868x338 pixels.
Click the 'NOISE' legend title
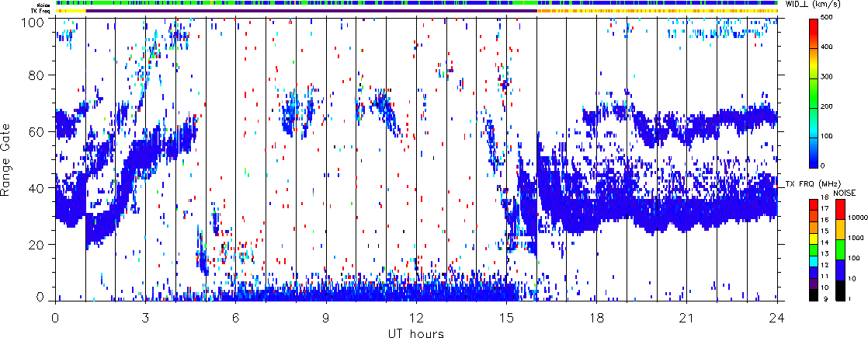844,193
